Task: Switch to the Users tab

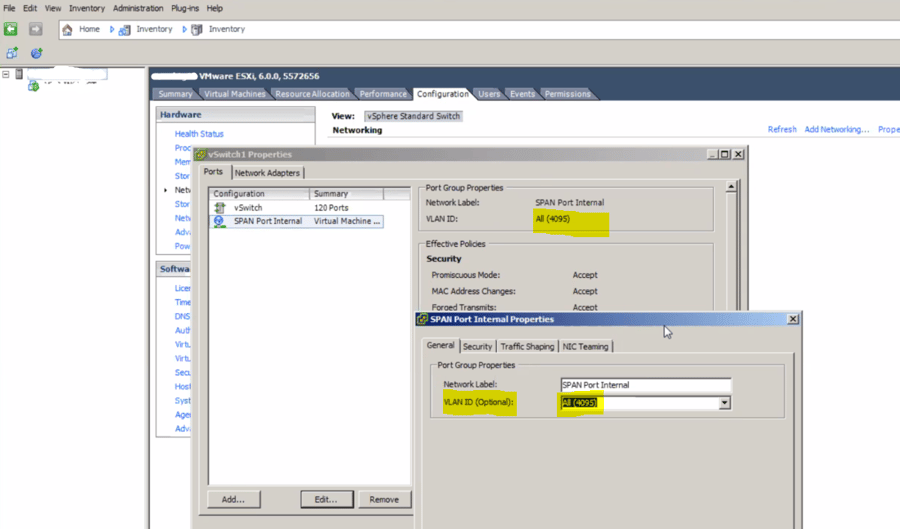Action: [x=489, y=94]
